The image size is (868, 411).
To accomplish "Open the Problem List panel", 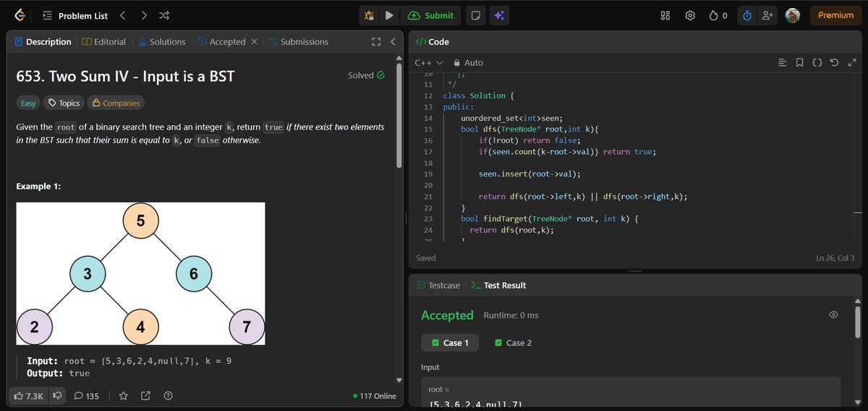I will [x=75, y=15].
